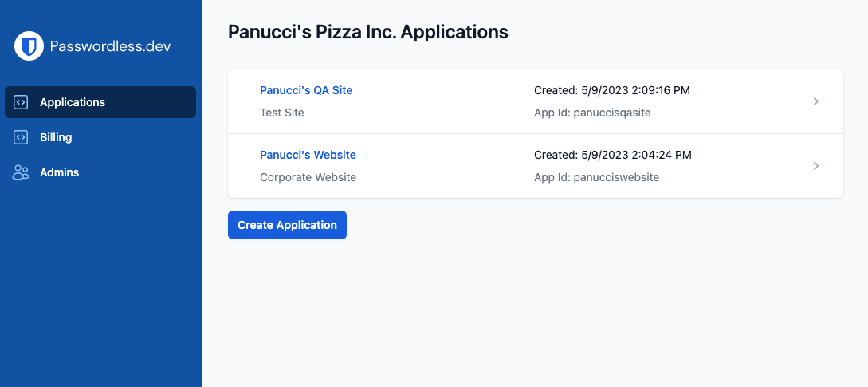Click the Admins people icon
Viewport: 868px width, 387px height.
[x=22, y=172]
